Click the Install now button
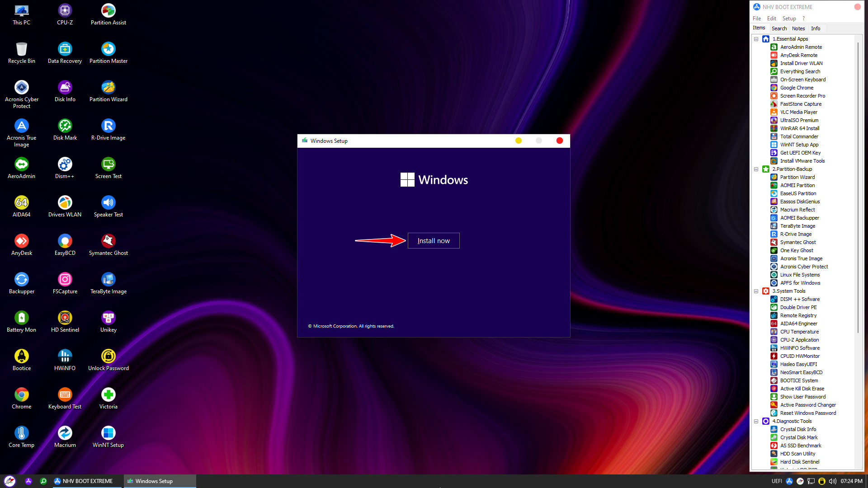This screenshot has width=868, height=488. (x=433, y=241)
